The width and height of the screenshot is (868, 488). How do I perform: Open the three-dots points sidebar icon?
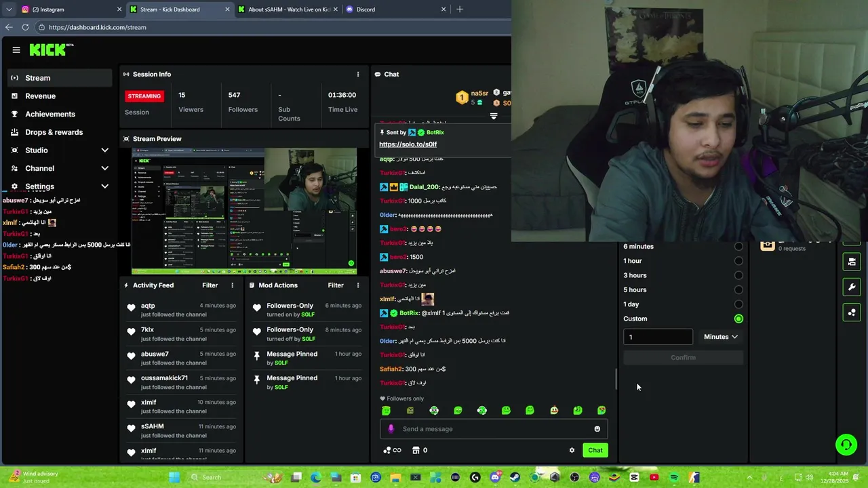pos(852,312)
